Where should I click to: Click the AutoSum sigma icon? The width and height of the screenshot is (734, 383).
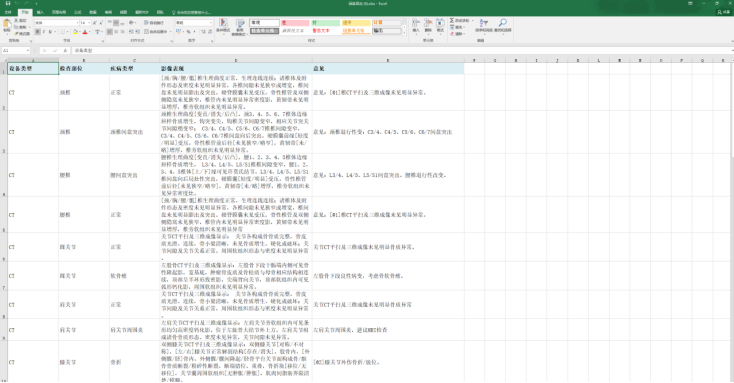(452, 21)
